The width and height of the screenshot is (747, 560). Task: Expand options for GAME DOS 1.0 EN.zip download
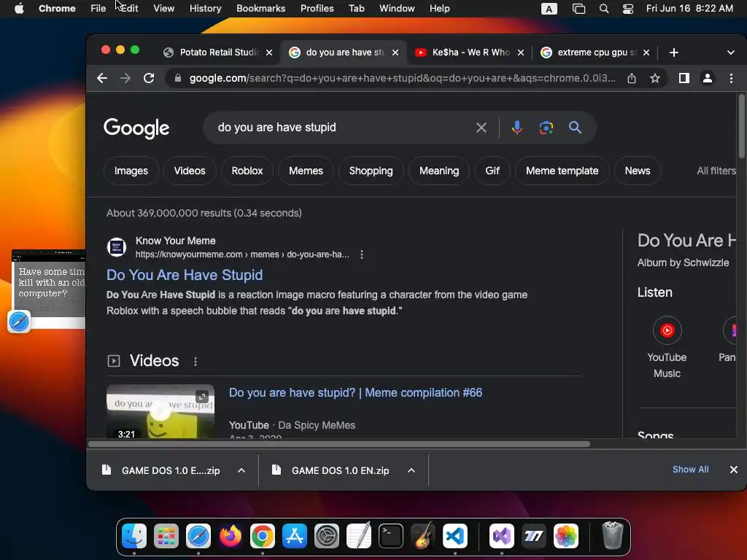pyautogui.click(x=411, y=470)
